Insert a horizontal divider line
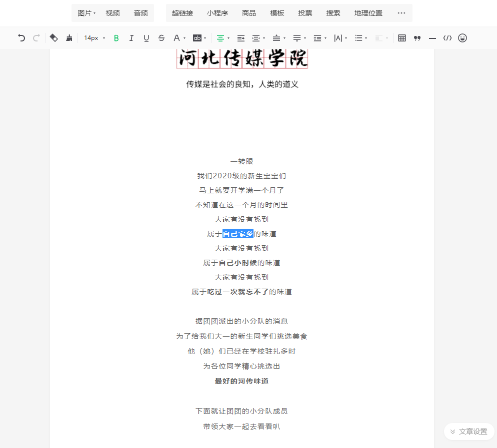 coord(432,38)
